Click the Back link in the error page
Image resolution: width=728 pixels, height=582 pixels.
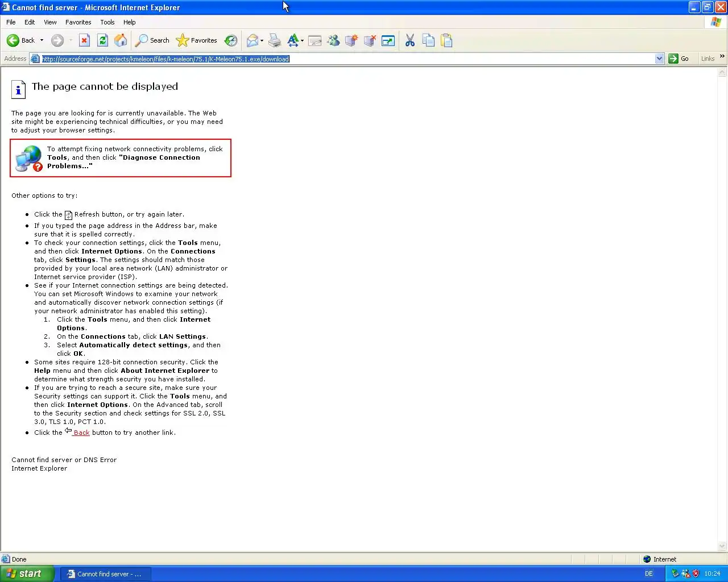81,433
